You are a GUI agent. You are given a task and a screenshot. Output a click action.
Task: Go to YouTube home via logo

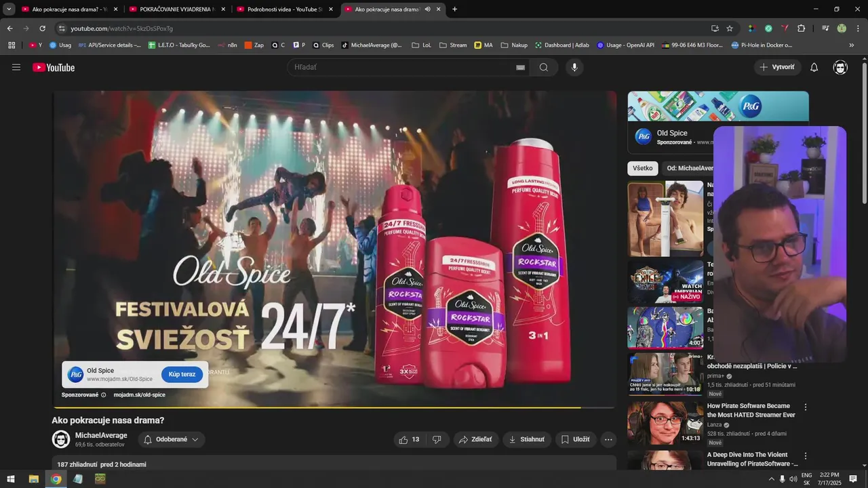54,67
